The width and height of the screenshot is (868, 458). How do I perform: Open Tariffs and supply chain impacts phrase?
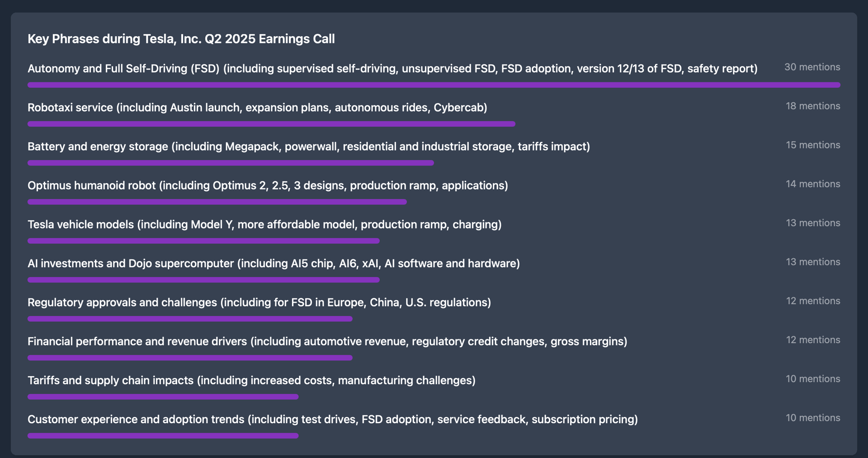pyautogui.click(x=251, y=380)
